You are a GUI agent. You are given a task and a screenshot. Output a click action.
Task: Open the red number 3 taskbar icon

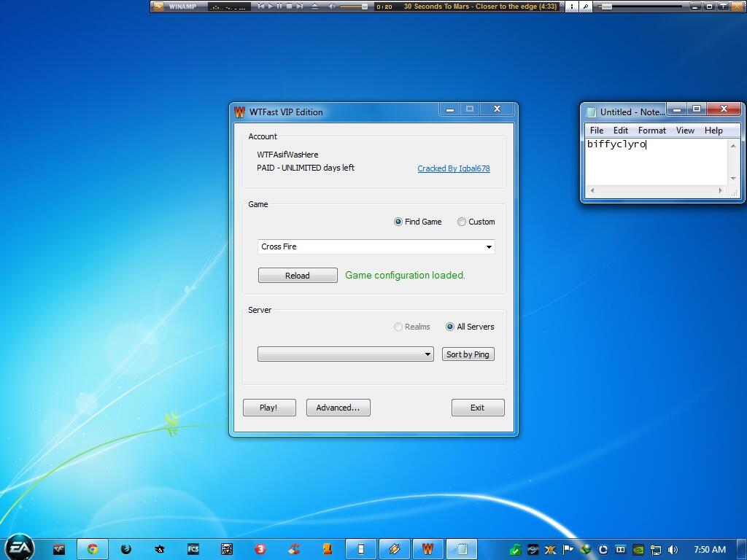click(x=260, y=550)
